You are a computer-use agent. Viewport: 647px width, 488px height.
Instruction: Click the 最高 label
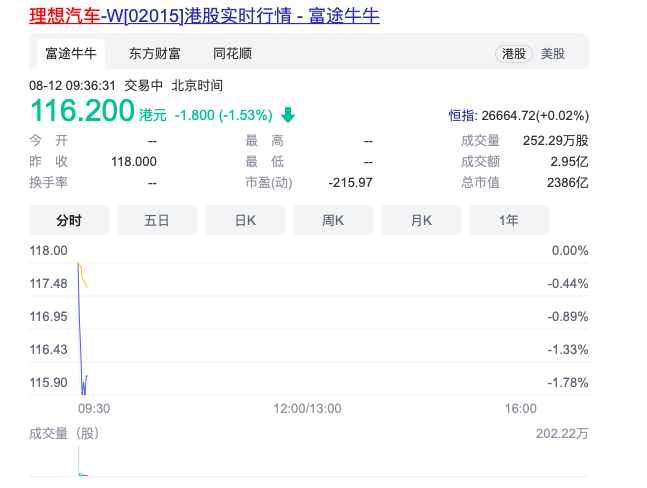pyautogui.click(x=264, y=141)
